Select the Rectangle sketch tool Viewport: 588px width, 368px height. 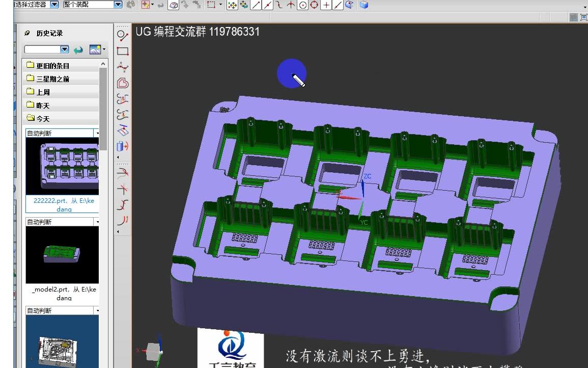click(x=122, y=51)
